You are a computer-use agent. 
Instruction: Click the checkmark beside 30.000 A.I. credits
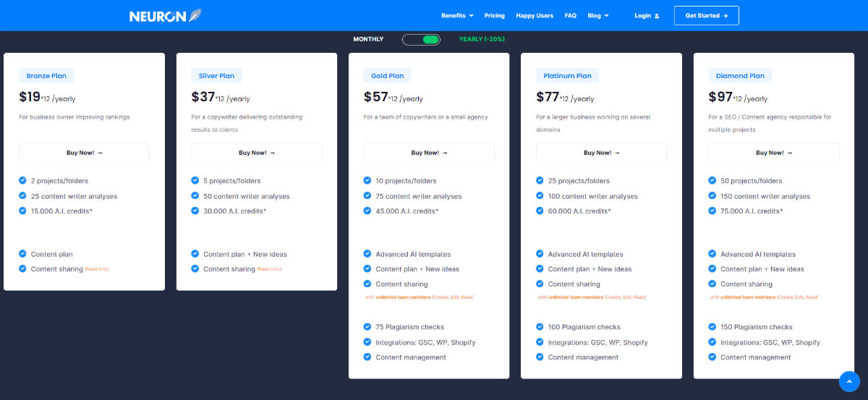[x=195, y=210]
